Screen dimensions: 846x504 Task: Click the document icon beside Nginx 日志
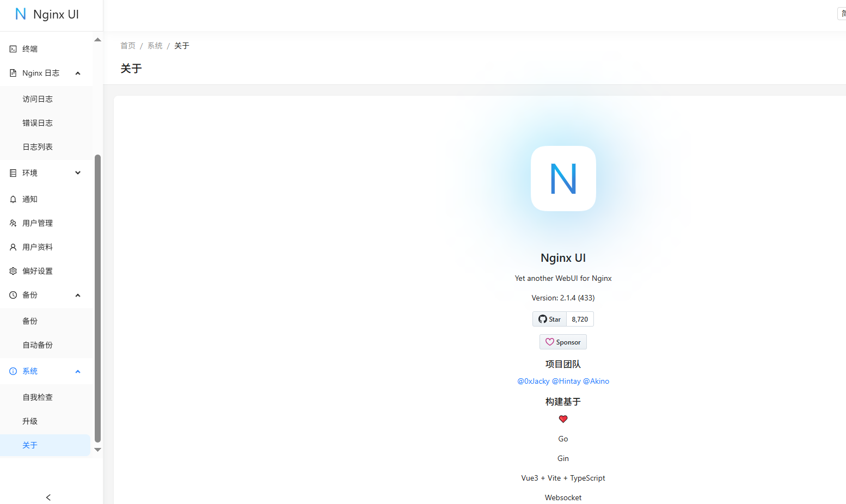[13, 73]
